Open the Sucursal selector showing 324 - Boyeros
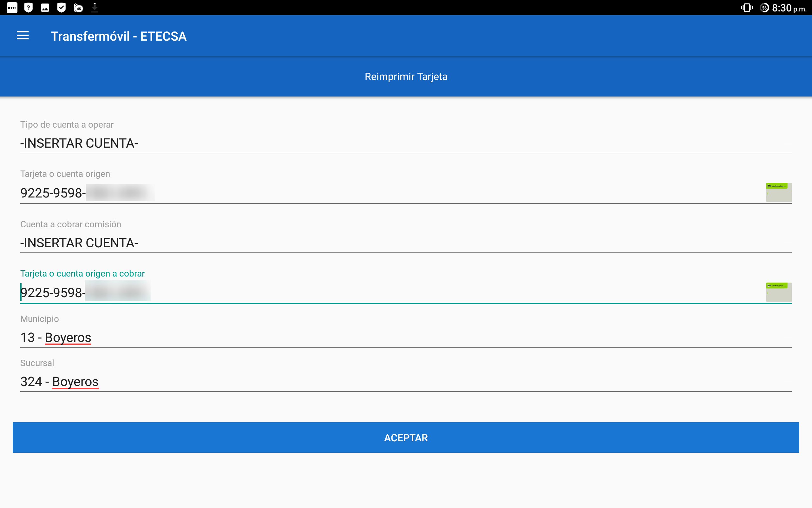 pos(406,382)
